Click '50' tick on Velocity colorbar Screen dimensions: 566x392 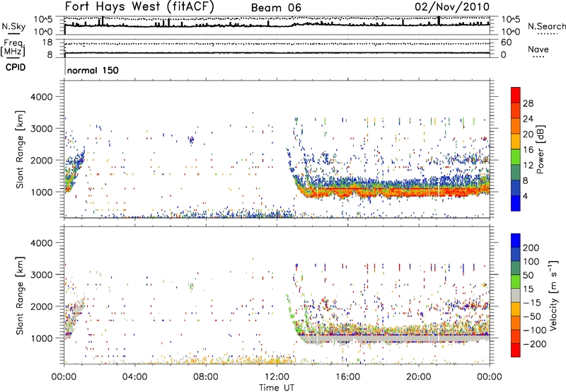528,275
